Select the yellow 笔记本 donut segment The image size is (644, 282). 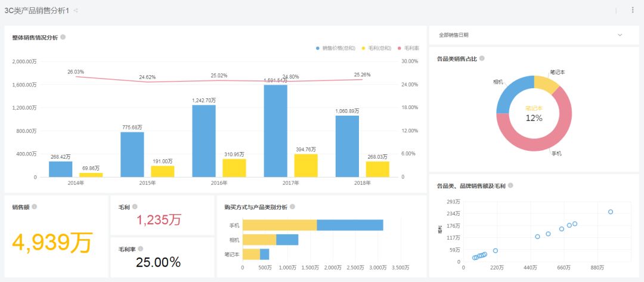[x=546, y=83]
